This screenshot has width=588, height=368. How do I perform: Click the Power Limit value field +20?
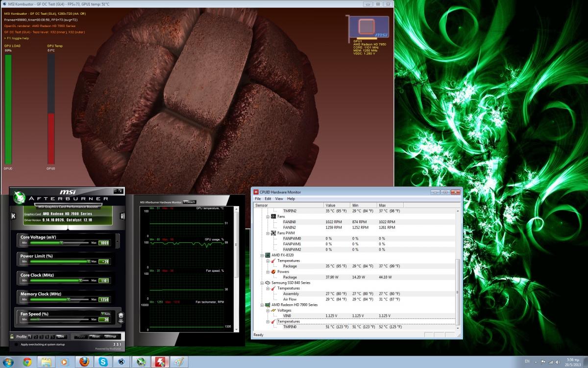tap(104, 262)
